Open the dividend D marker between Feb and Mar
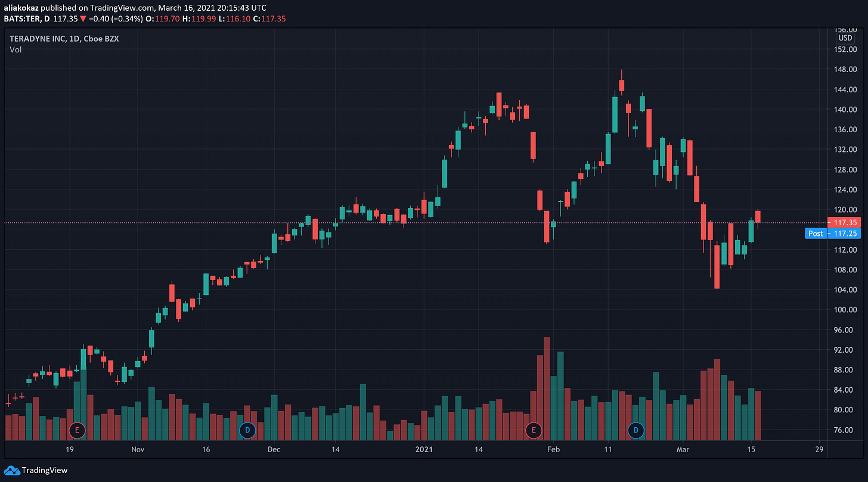The image size is (868, 482). point(636,430)
